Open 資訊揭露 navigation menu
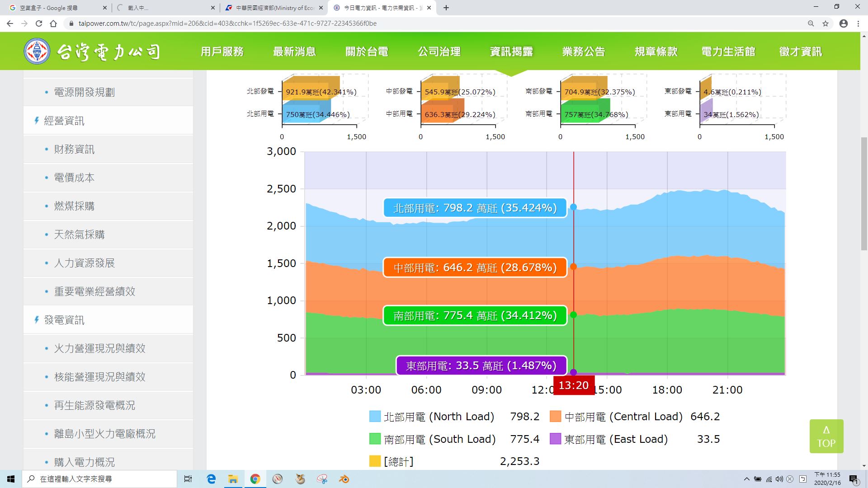Image resolution: width=868 pixels, height=488 pixels. (x=511, y=52)
